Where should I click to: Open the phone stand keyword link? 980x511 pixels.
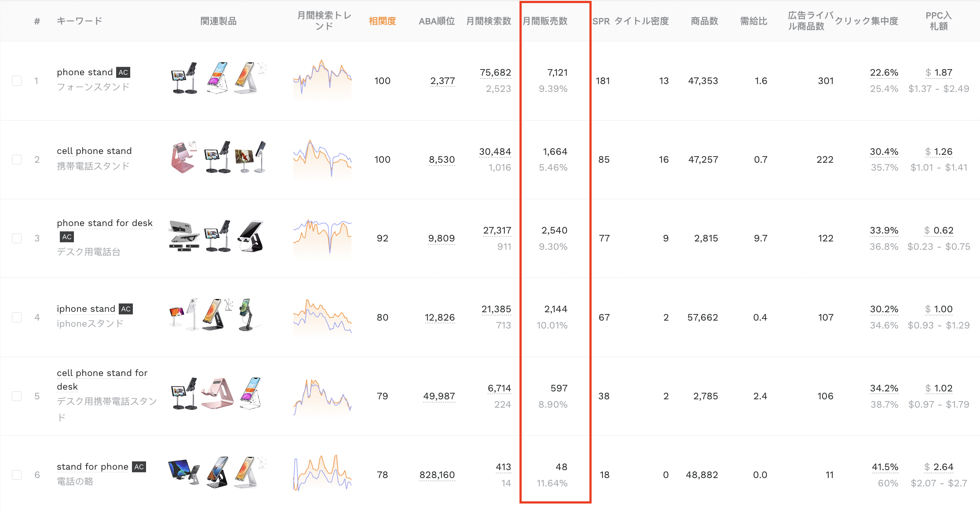pyautogui.click(x=85, y=72)
